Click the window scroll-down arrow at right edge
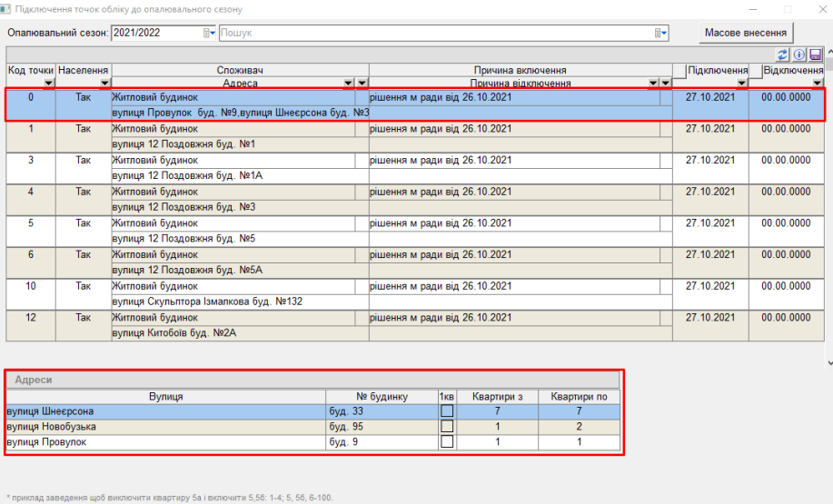 pos(828,361)
